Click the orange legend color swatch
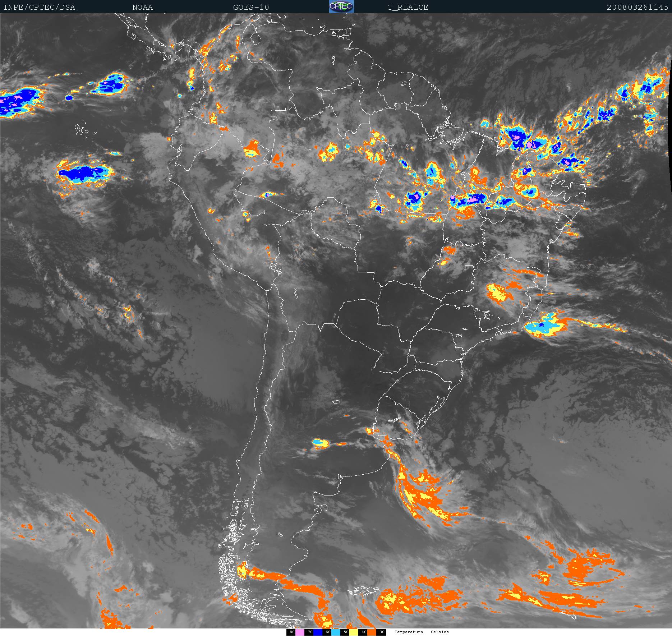 [372, 632]
